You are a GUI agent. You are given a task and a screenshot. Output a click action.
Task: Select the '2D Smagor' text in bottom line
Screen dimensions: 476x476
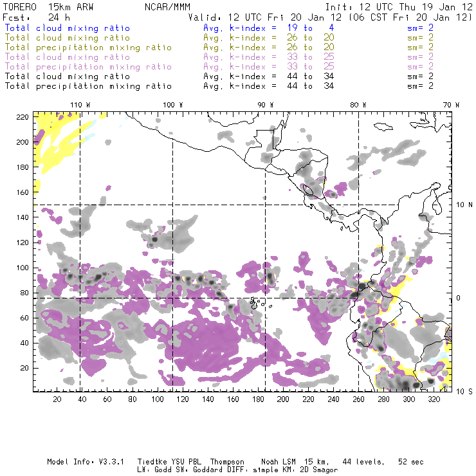[x=319, y=470]
